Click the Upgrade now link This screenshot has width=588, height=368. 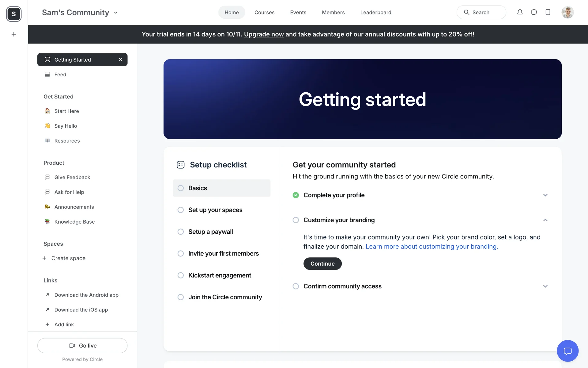pos(264,34)
